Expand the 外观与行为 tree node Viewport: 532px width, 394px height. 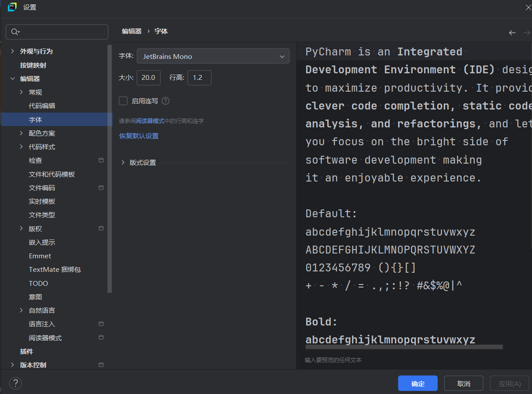coord(12,51)
